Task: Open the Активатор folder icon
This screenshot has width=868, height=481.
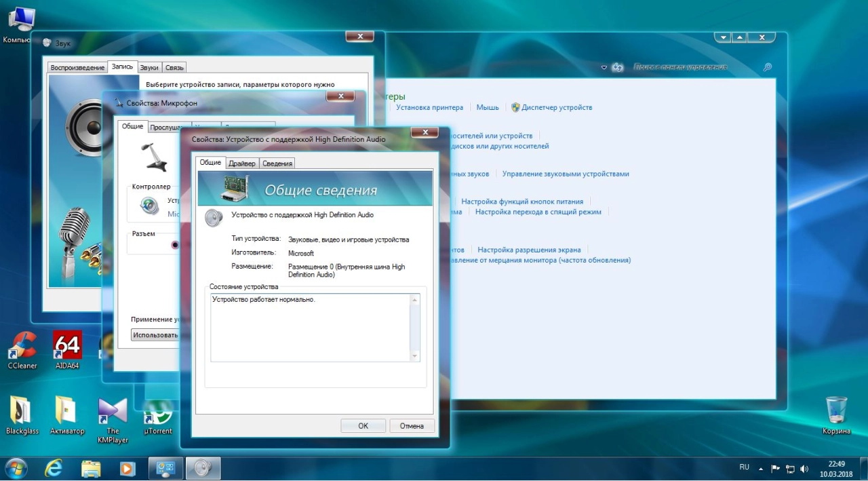Action: click(67, 415)
